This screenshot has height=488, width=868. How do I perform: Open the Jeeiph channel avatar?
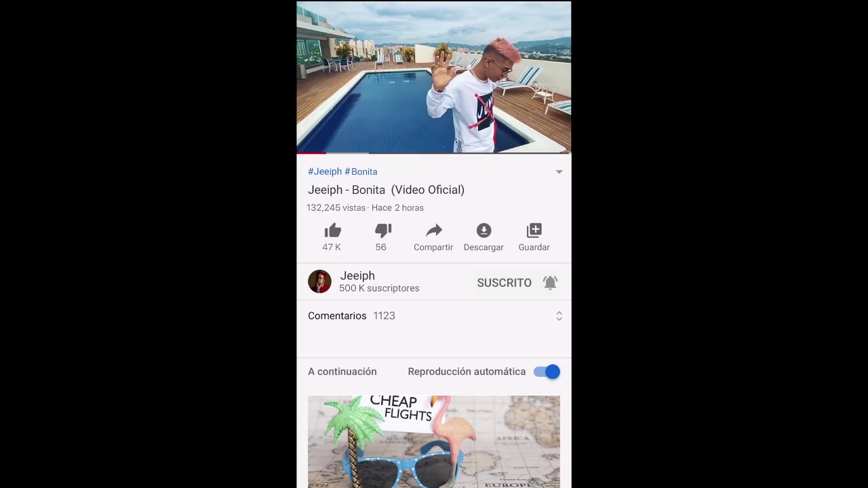(x=319, y=281)
